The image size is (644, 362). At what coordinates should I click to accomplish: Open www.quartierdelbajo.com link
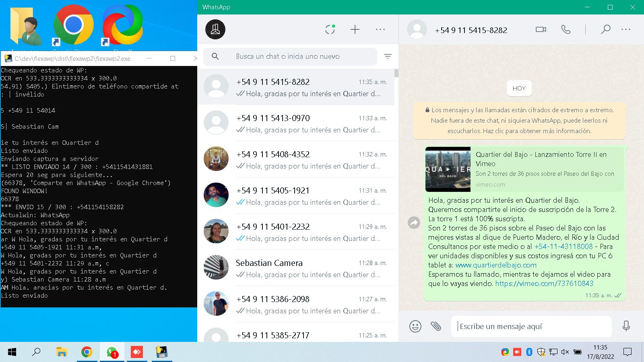click(496, 265)
